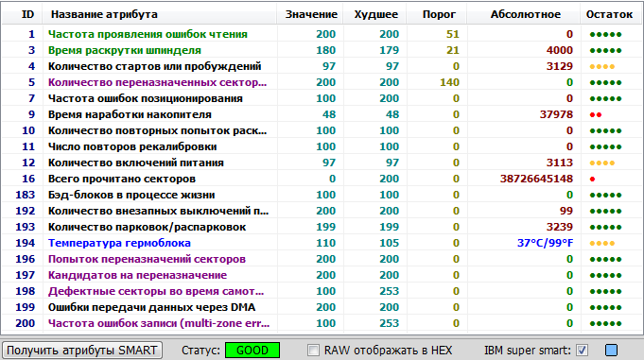Click the blue color square at bottom right
The image size is (644, 360).
[611, 351]
